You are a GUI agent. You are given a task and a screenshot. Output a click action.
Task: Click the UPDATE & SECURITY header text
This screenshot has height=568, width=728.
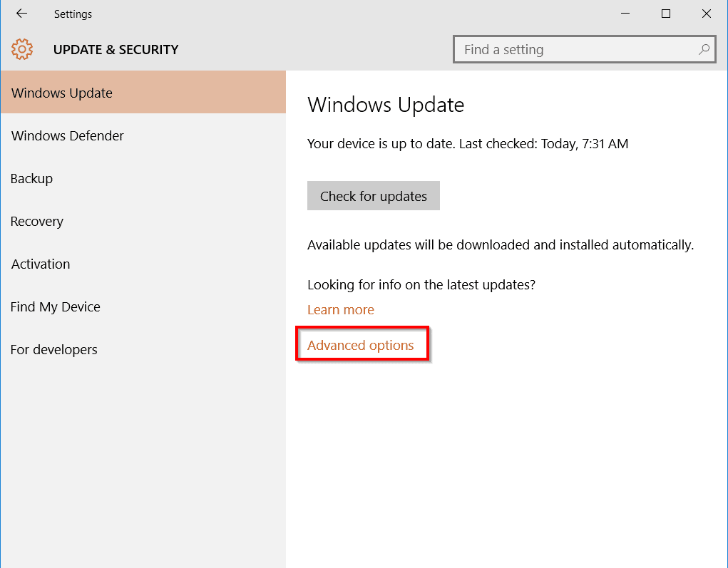tap(116, 49)
